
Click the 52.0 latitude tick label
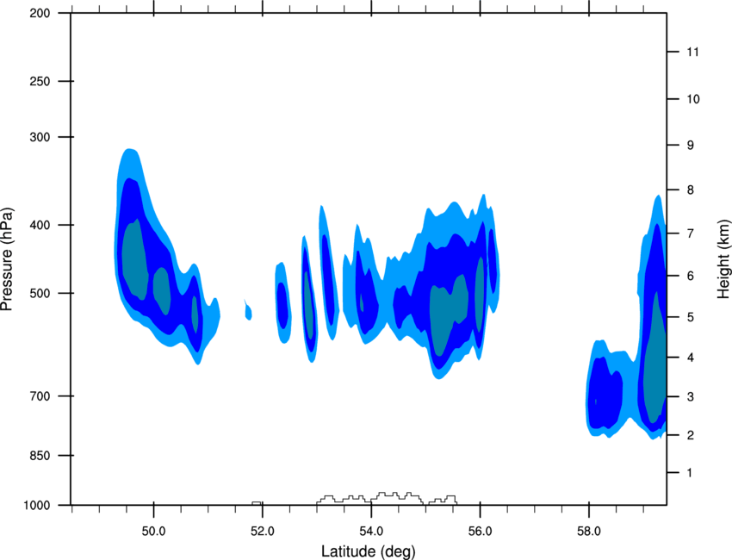(x=263, y=532)
